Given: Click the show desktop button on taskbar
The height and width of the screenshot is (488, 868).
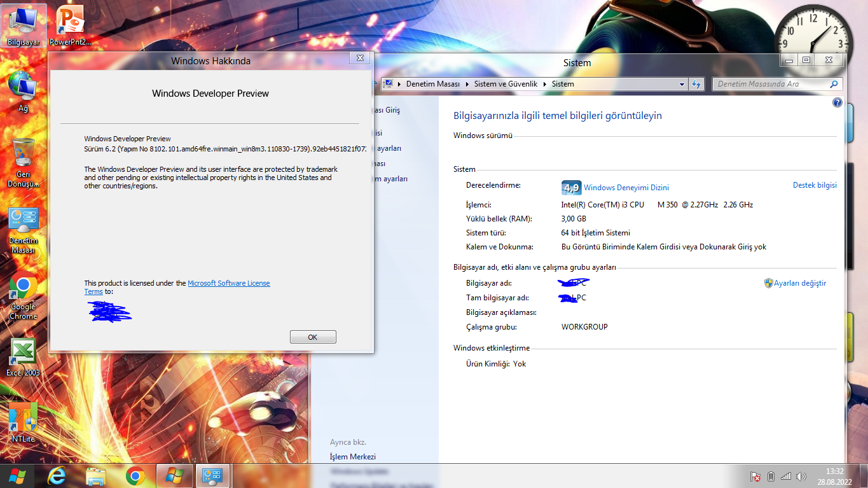Looking at the screenshot, I should point(864,476).
